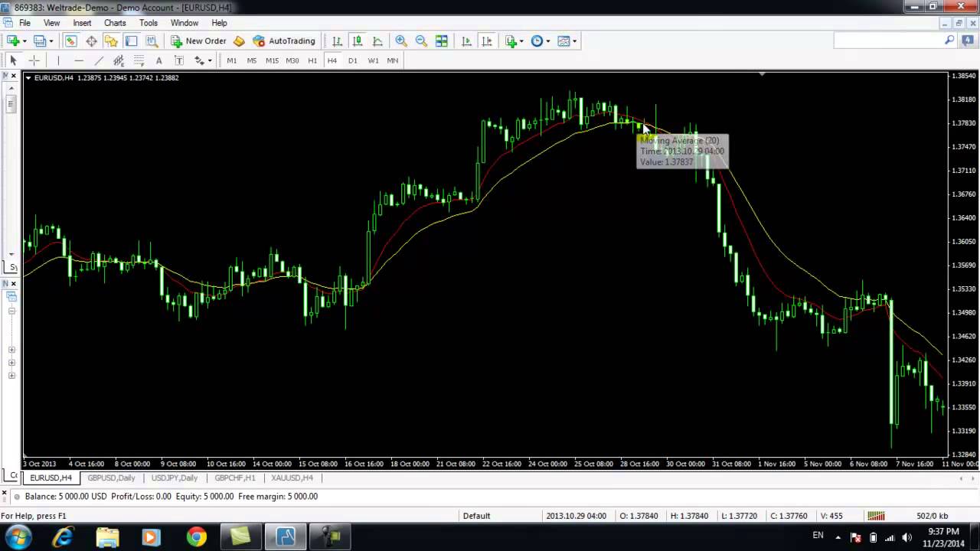
Task: Switch timeframe to M5
Action: [251, 60]
